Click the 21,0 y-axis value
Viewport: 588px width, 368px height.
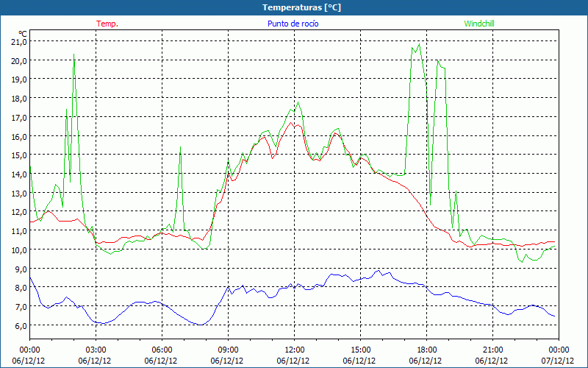19,41
